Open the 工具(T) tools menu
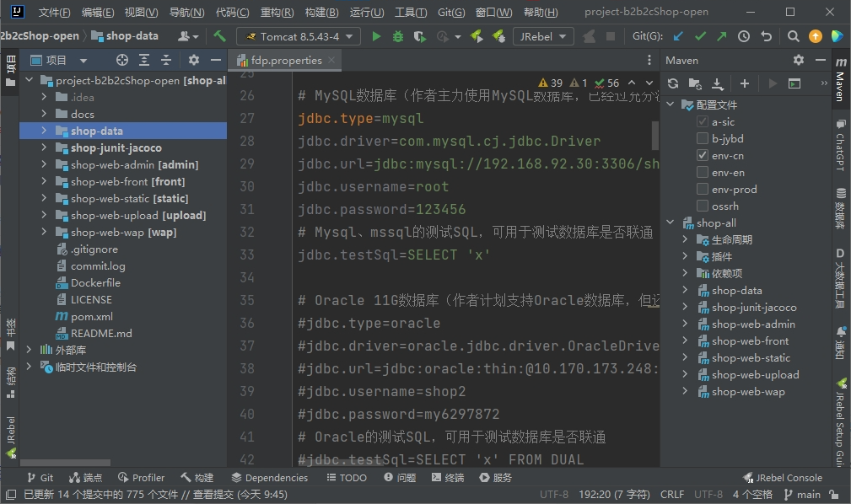This screenshot has height=504, width=851. point(411,12)
